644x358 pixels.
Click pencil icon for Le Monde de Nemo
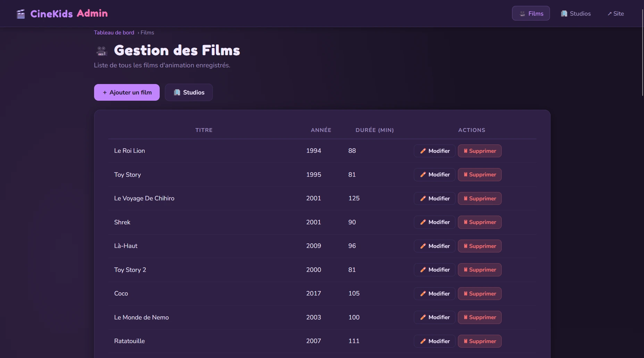pos(423,317)
